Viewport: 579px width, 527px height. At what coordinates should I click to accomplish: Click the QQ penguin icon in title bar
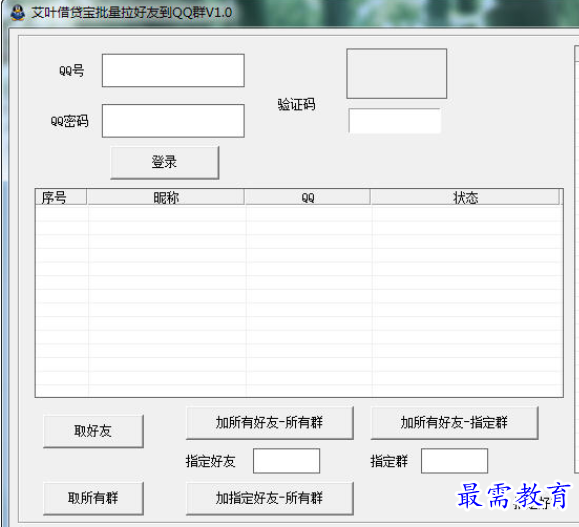[17, 13]
